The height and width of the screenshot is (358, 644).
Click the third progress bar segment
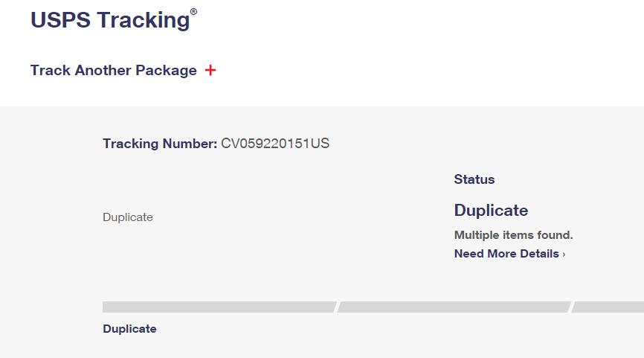608,307
